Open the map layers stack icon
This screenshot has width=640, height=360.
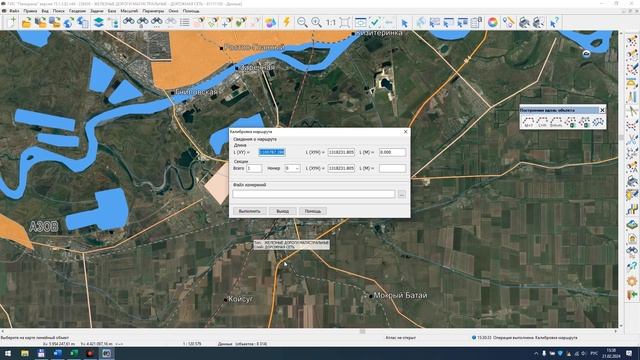[98, 22]
